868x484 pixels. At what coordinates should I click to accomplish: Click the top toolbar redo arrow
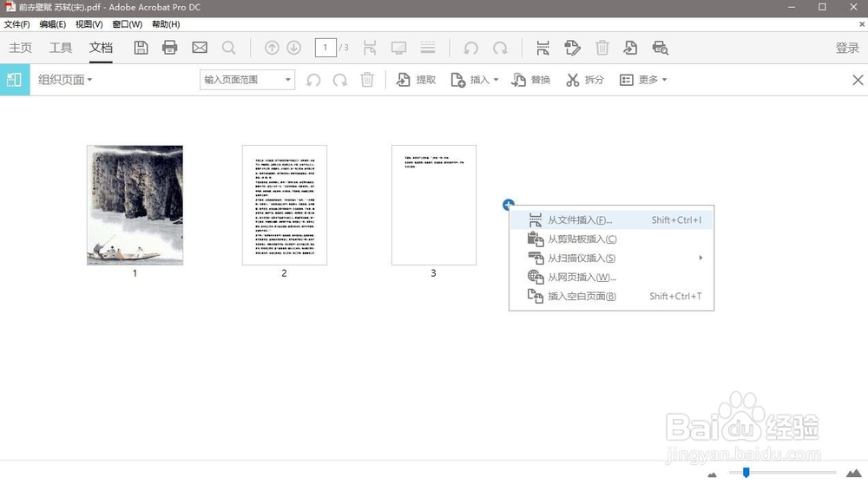tap(501, 48)
